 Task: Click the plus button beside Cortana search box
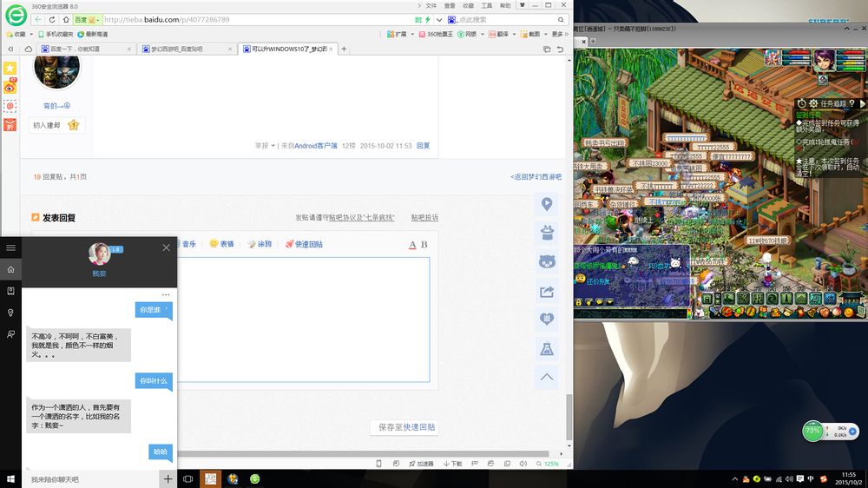168,478
